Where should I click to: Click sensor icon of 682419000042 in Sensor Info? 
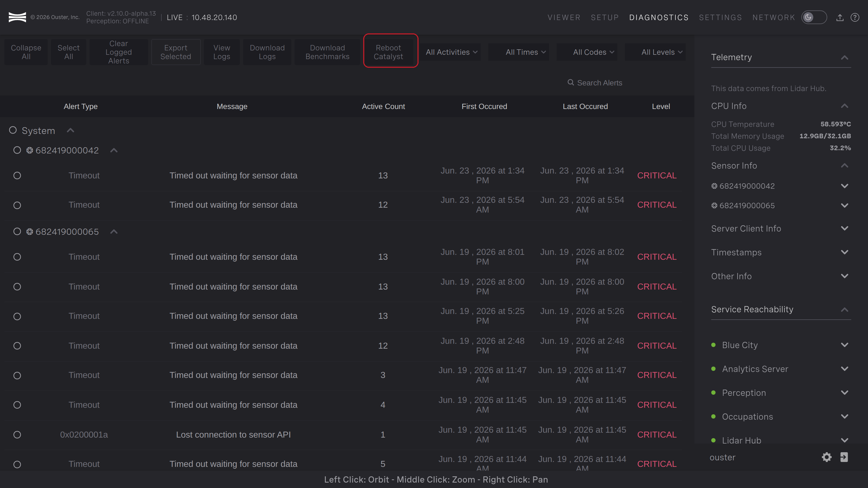(x=714, y=186)
